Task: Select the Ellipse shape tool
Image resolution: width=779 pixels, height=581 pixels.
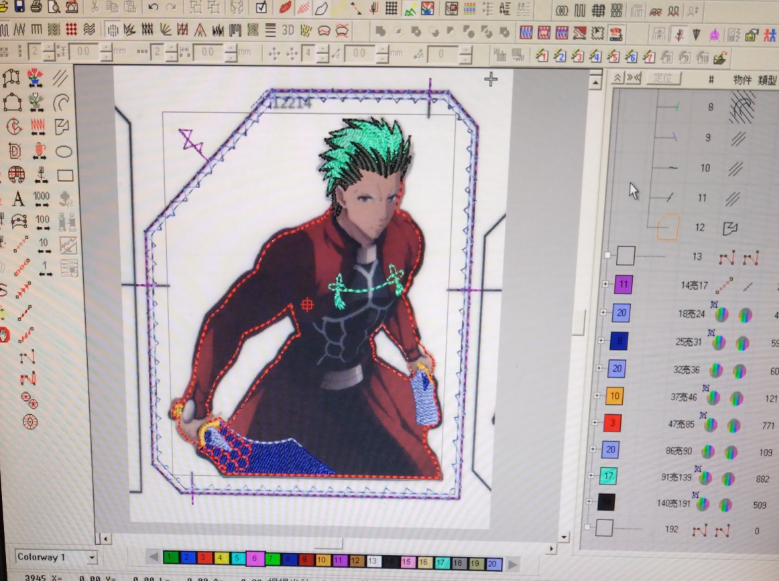Action: click(x=64, y=151)
